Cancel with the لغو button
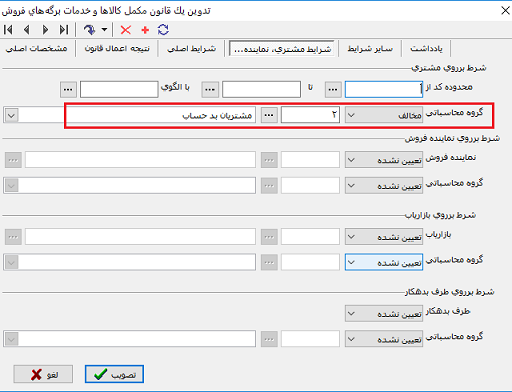 (x=43, y=374)
